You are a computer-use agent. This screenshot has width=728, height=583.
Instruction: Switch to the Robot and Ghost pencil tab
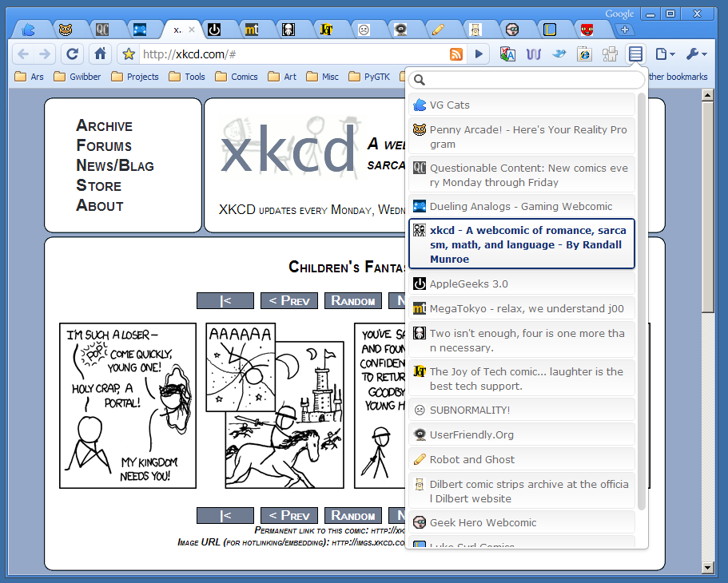(438, 30)
